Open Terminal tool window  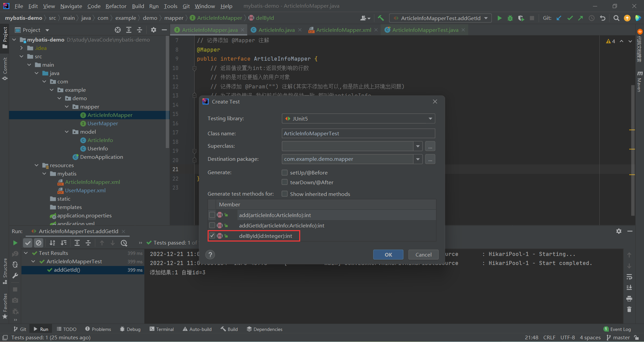click(162, 329)
